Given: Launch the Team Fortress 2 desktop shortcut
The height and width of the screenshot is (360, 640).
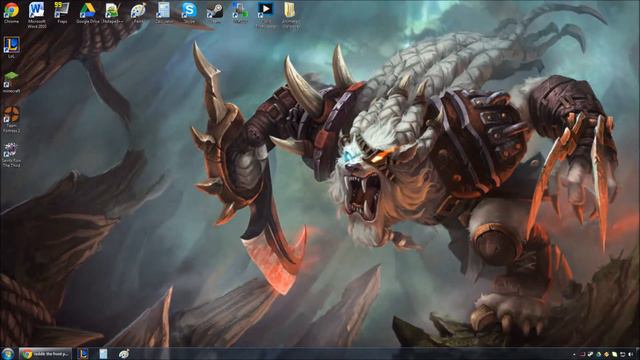Looking at the screenshot, I should tap(11, 119).
